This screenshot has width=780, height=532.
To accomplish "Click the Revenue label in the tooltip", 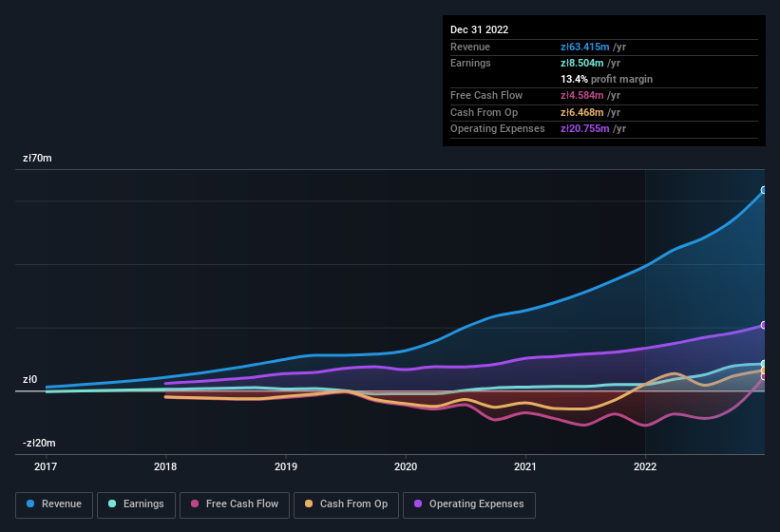I will tap(470, 47).
